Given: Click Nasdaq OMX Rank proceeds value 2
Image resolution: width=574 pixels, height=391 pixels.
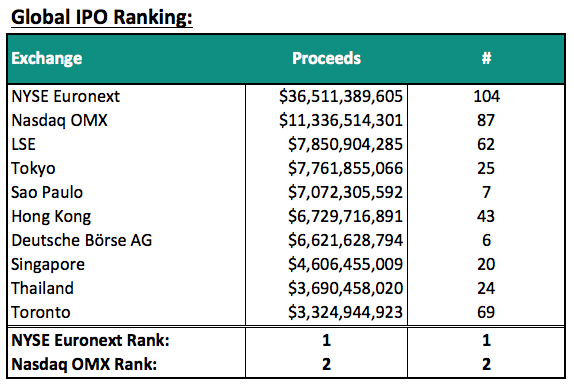Looking at the screenshot, I should 326,364.
